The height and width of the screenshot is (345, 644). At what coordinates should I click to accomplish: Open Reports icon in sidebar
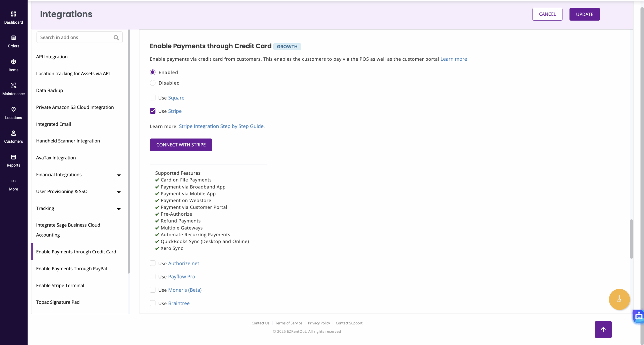click(14, 157)
